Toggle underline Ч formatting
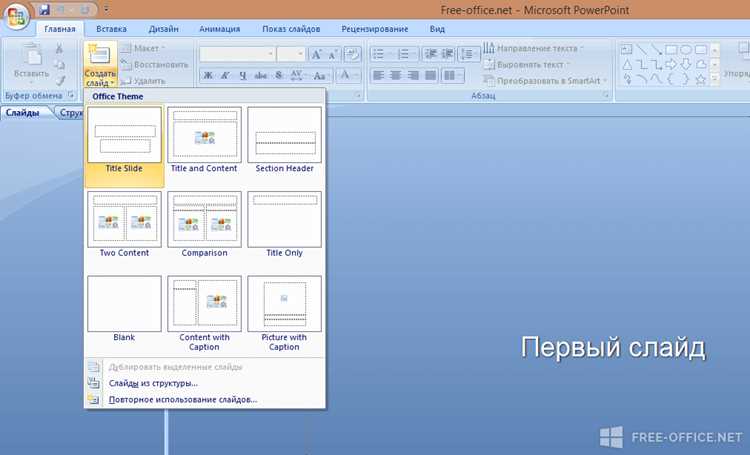The height and width of the screenshot is (455, 750). 243,76
